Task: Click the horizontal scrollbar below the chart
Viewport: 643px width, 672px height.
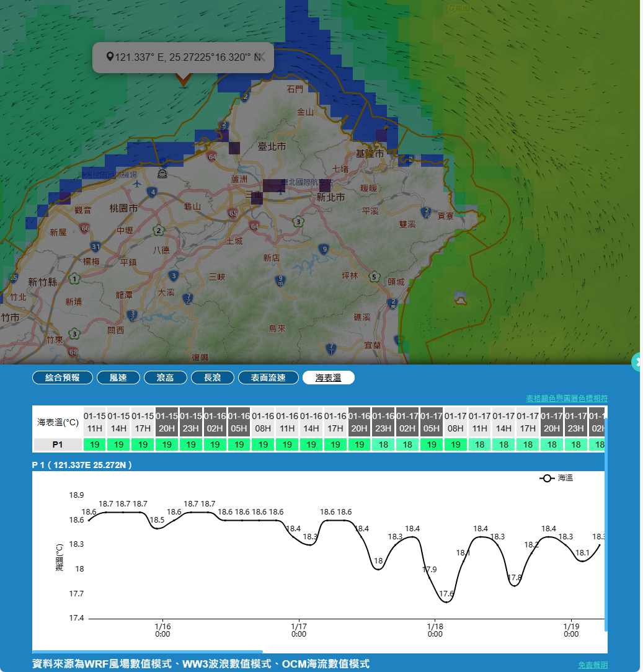Action: pyautogui.click(x=148, y=652)
